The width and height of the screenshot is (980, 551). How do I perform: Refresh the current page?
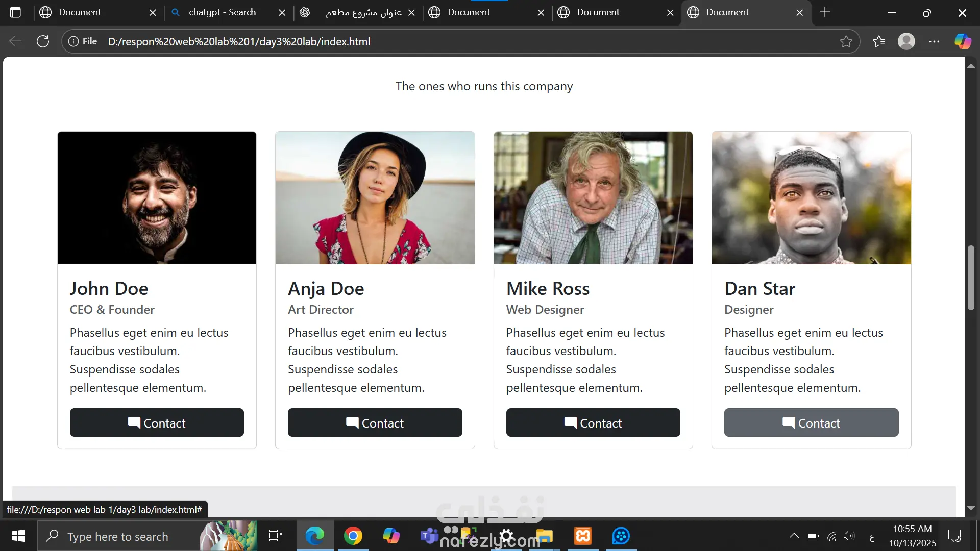tap(43, 41)
